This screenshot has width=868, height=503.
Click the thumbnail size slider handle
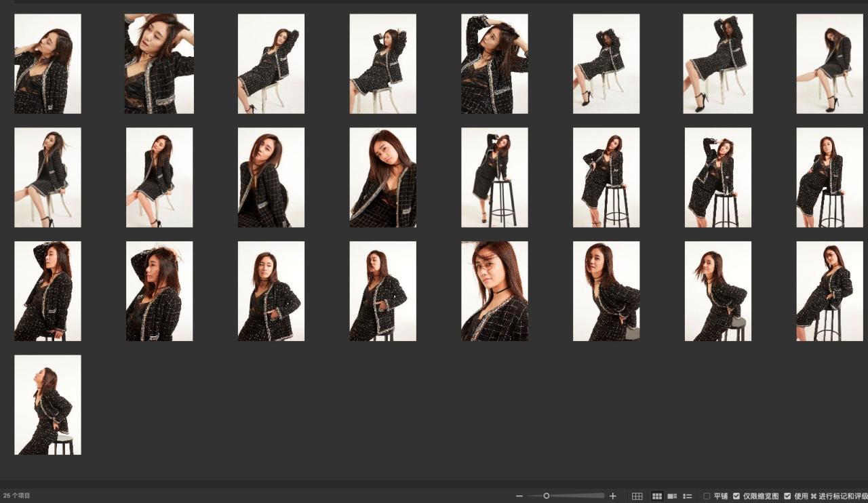(547, 496)
